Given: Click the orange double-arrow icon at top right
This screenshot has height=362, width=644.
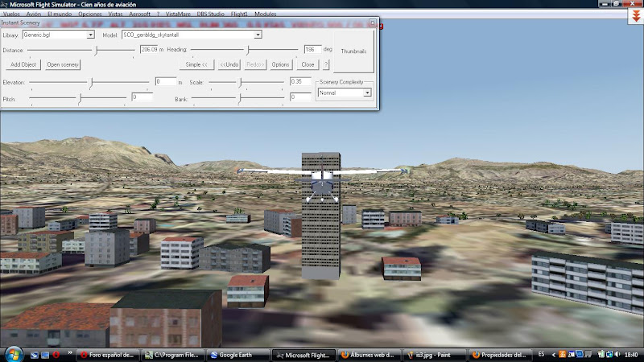Looking at the screenshot, I should 636,16.
